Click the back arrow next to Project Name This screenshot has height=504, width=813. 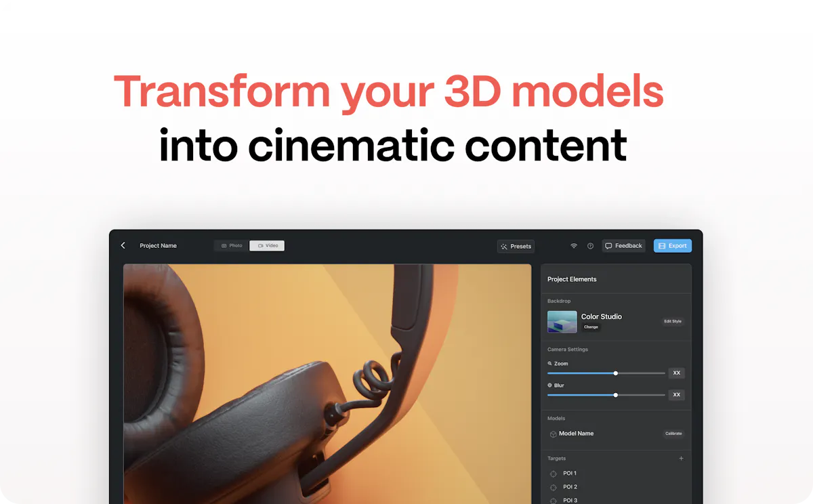tap(123, 245)
